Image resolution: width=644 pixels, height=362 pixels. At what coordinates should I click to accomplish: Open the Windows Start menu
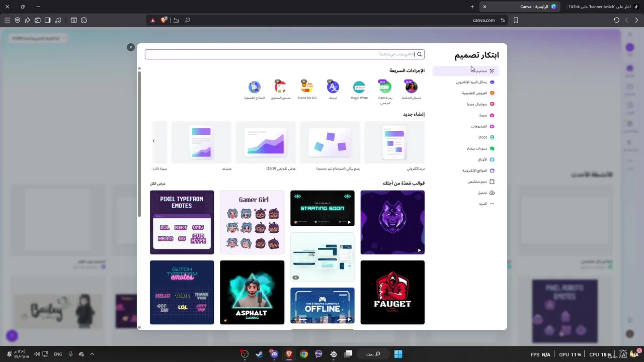[398, 354]
